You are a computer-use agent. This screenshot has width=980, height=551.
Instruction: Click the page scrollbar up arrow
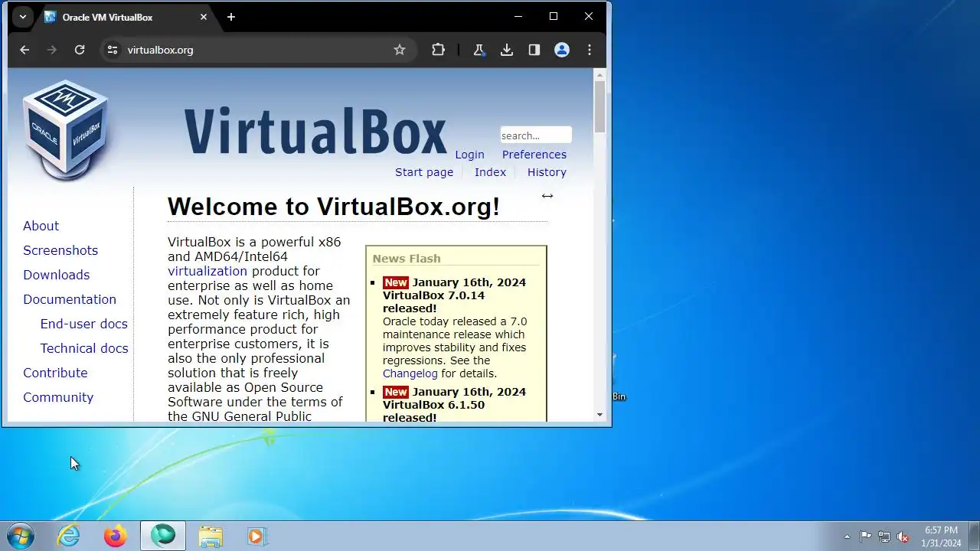pyautogui.click(x=599, y=74)
